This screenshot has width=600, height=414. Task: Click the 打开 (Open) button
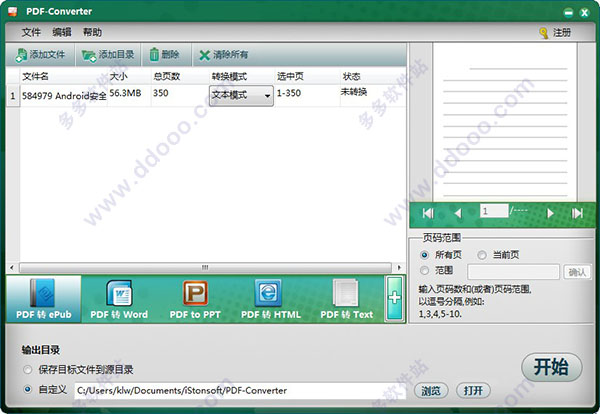[473, 391]
